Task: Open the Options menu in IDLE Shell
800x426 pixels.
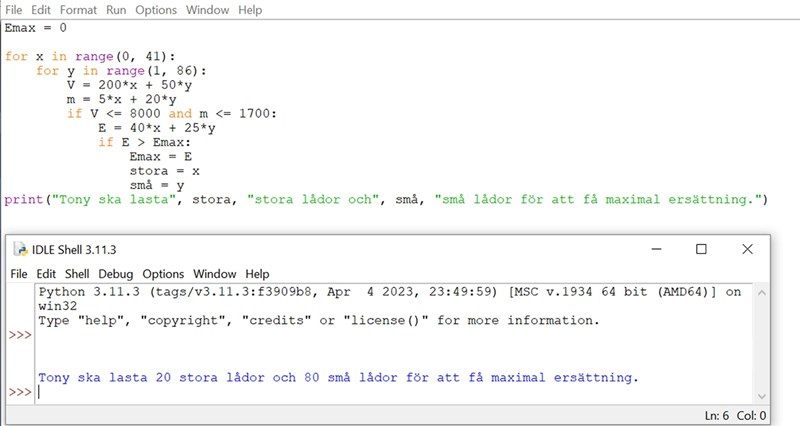Action: pyautogui.click(x=163, y=274)
